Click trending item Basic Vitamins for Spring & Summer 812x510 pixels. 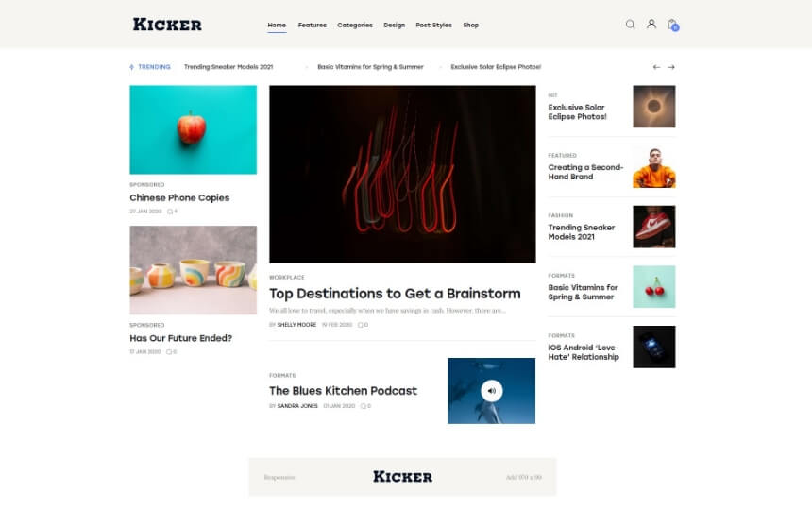(370, 67)
